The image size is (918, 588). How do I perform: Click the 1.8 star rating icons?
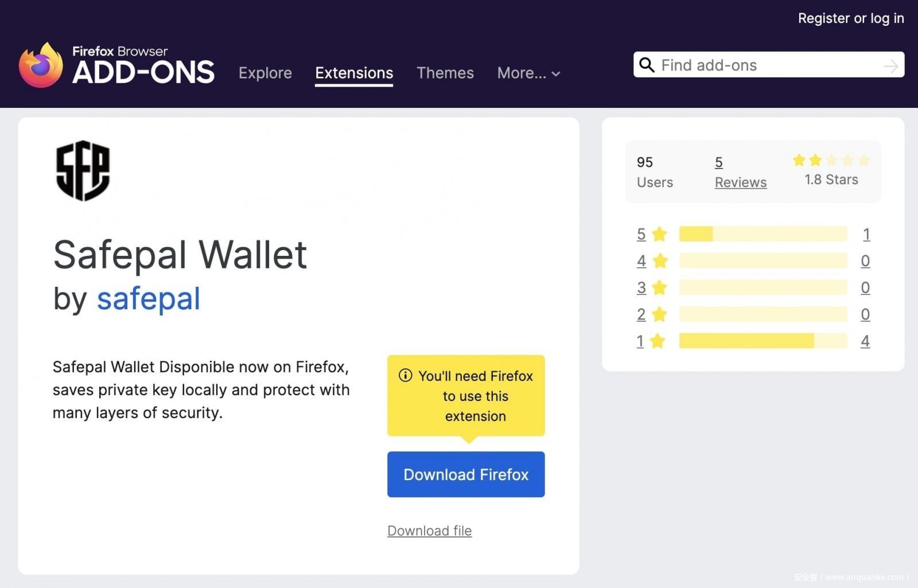[x=831, y=161]
